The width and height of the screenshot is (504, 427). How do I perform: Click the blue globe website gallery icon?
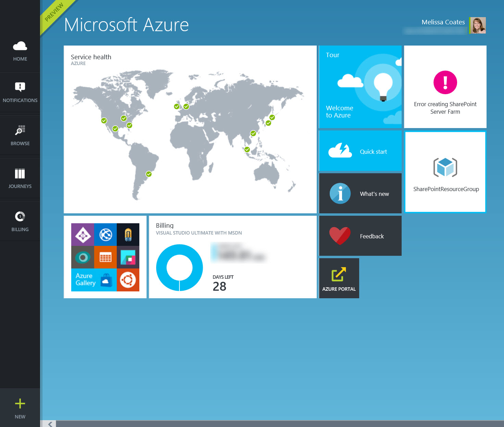tap(105, 235)
